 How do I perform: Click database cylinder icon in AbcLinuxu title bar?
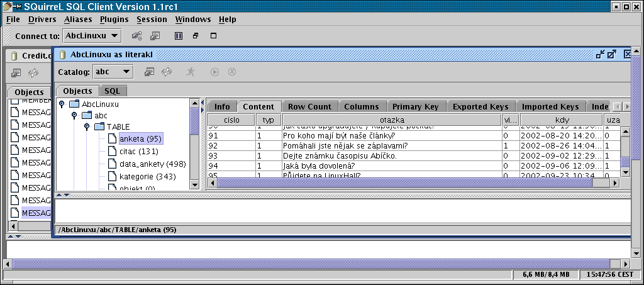[x=62, y=55]
